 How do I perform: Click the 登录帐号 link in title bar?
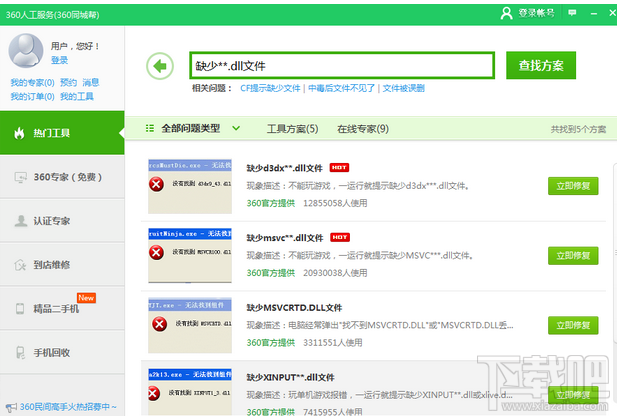[536, 13]
